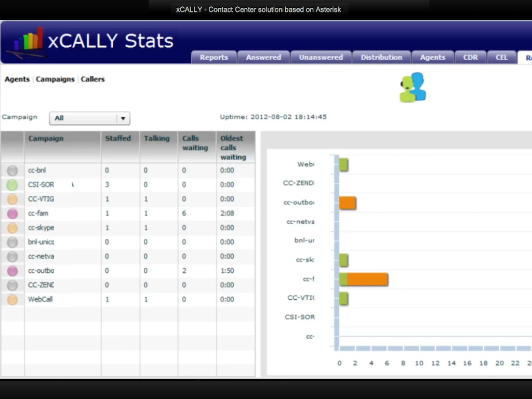Viewport: 532px width, 399px height.
Task: Open the Campaign dropdown set to All
Action: click(89, 118)
